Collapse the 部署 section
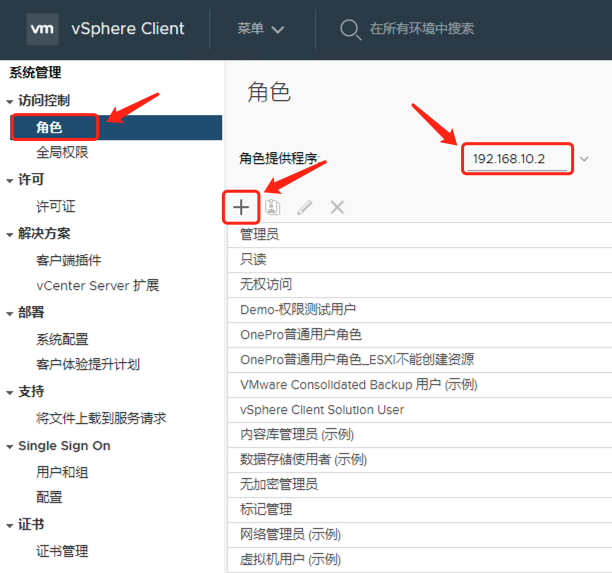612x573 pixels. click(10, 313)
